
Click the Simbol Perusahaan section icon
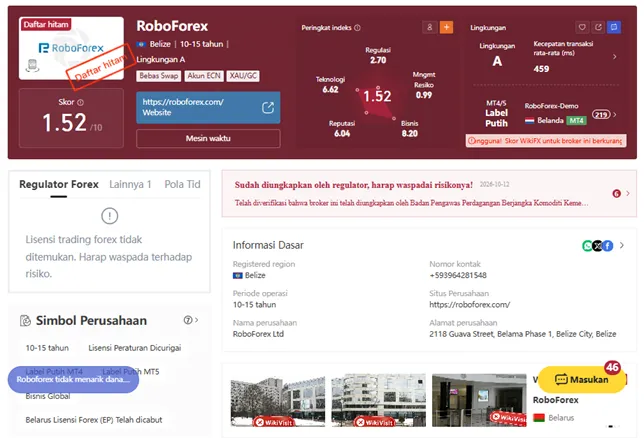(25, 320)
